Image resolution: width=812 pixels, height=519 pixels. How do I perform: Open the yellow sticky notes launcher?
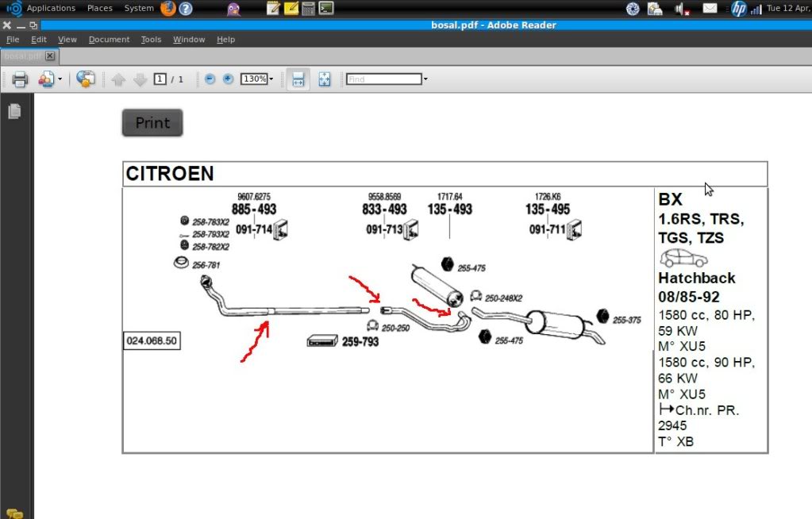coord(291,8)
